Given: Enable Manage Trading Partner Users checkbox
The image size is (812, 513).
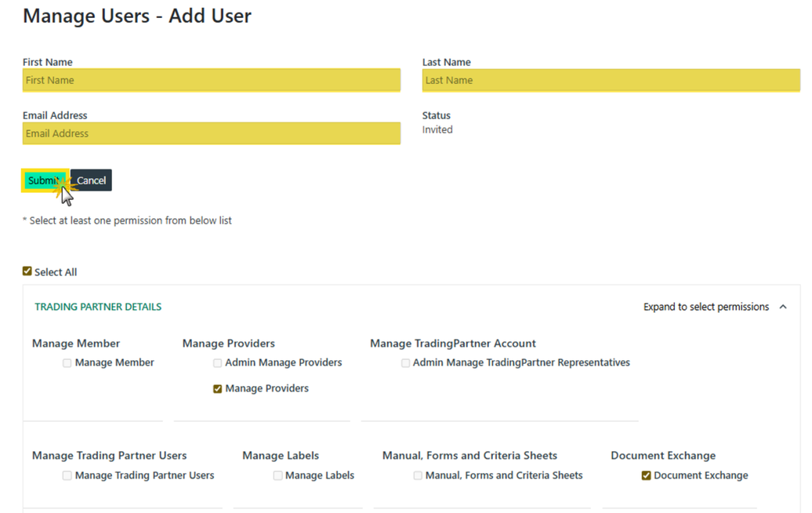Looking at the screenshot, I should pyautogui.click(x=67, y=475).
